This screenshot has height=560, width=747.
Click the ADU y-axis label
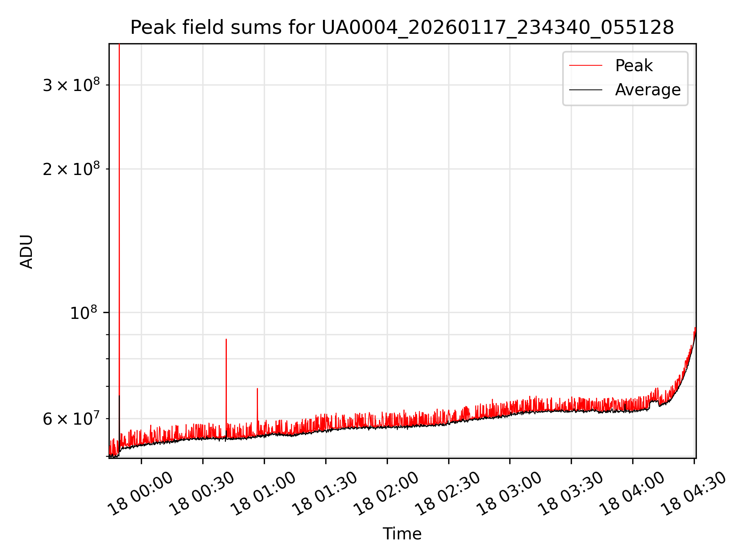[x=26, y=252]
